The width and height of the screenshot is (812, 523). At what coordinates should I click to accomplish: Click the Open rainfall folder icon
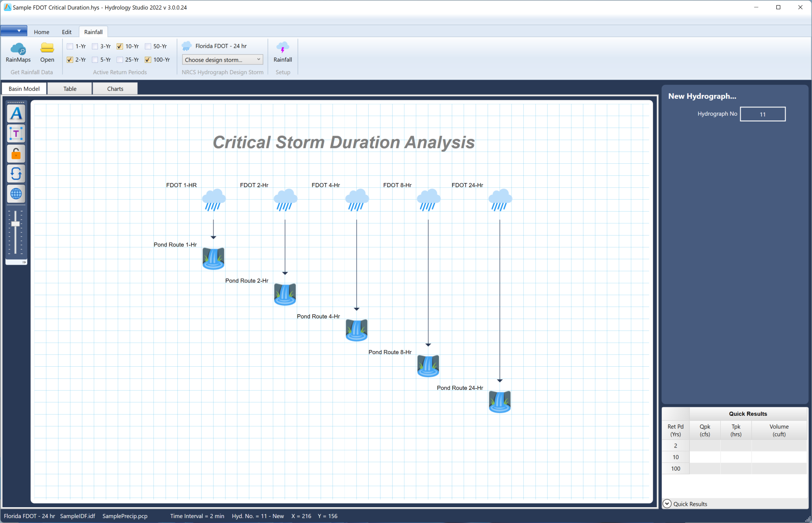click(x=47, y=53)
